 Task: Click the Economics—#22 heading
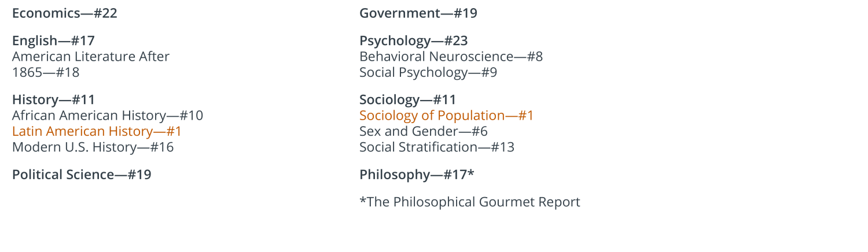pos(65,13)
